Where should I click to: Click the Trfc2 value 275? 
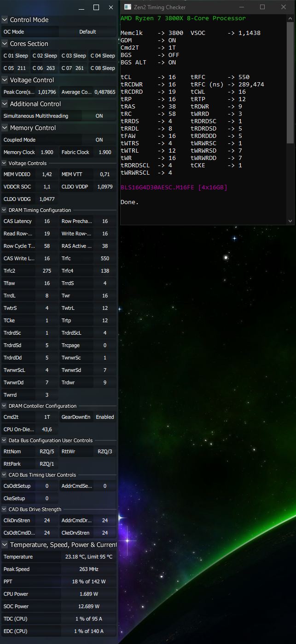(47, 271)
